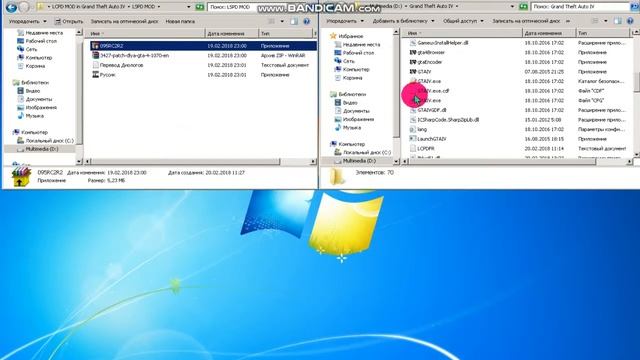Click Открыть button in LSPD MOD toolbar

coord(69,21)
